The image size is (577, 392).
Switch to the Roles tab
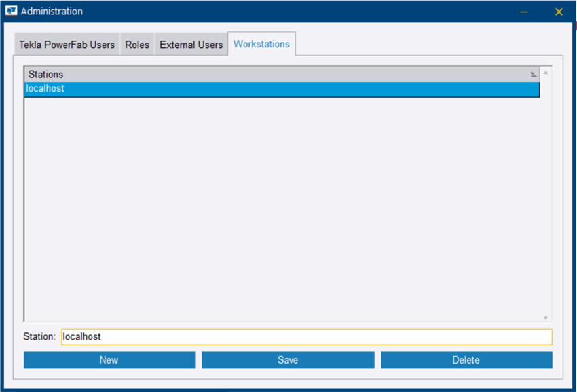137,45
